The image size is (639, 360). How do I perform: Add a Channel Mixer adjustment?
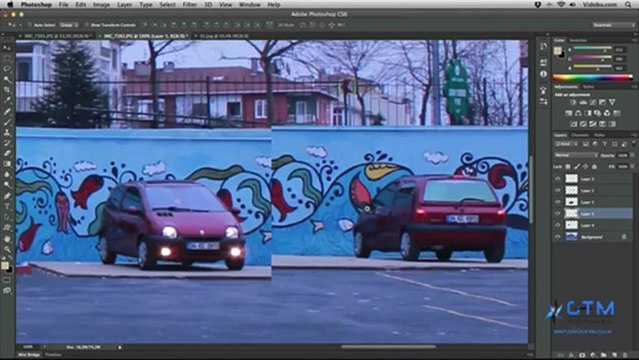point(607,113)
